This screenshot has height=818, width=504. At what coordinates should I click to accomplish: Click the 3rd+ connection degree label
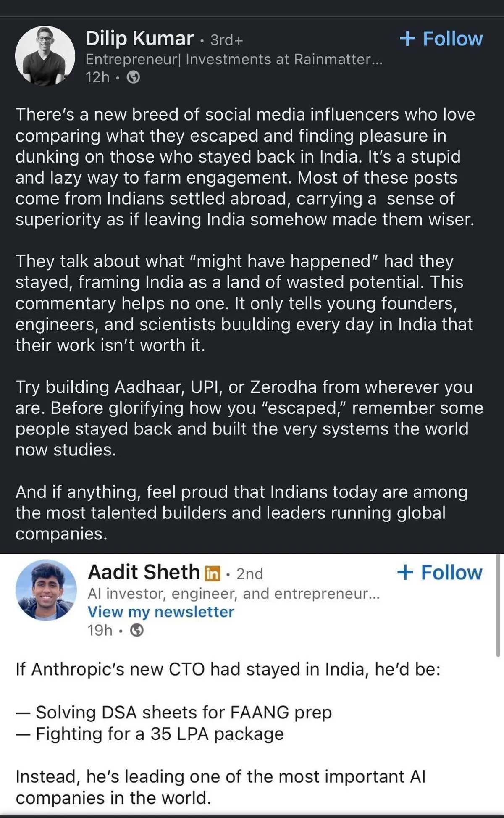coord(226,40)
